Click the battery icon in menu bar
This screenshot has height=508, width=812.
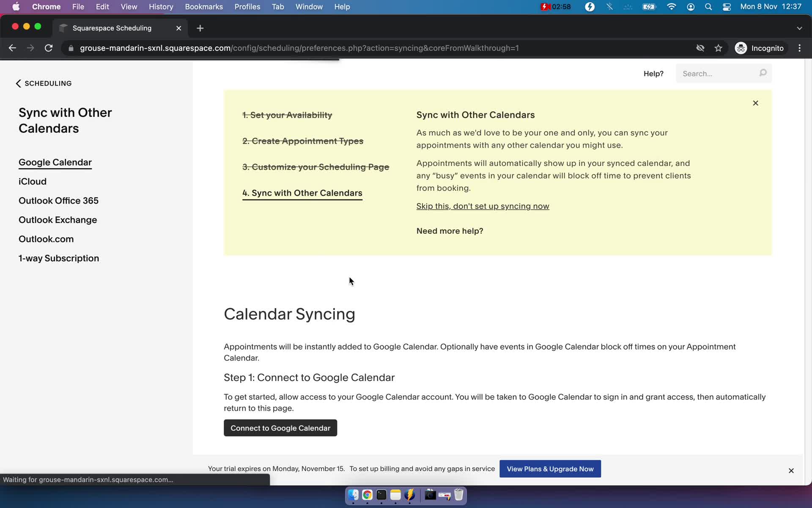[649, 7]
